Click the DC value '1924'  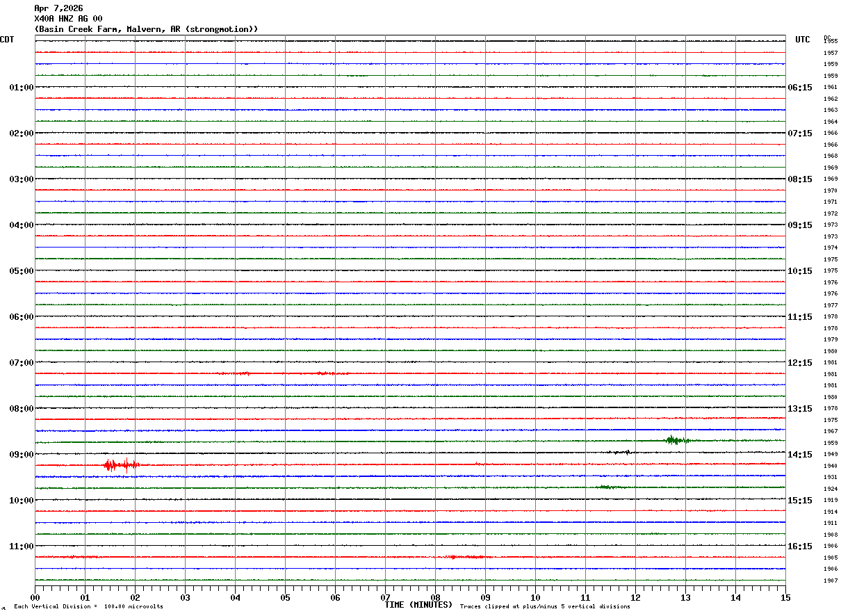(x=831, y=489)
